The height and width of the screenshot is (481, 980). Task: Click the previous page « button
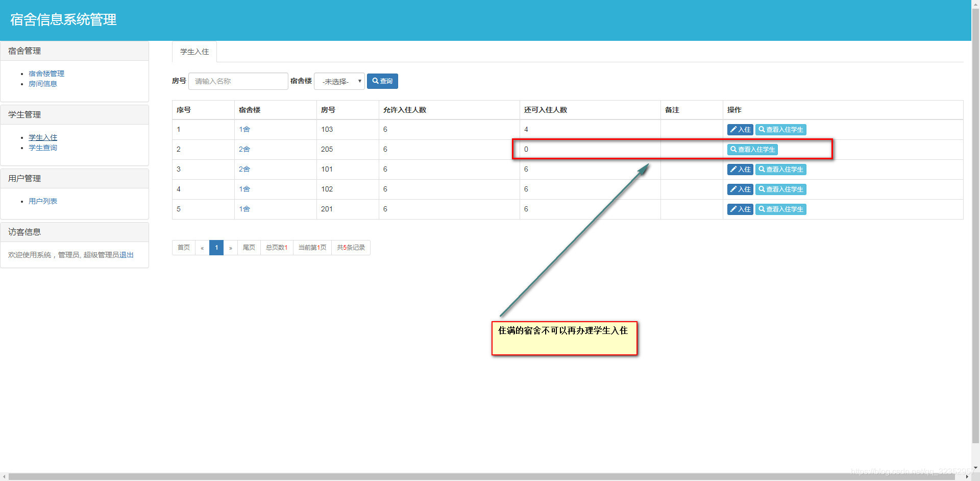point(202,248)
